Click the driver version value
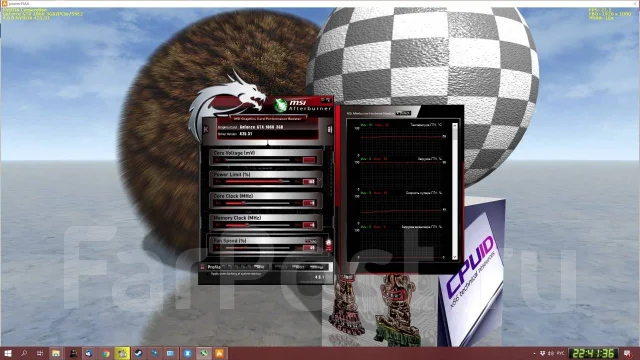This screenshot has width=640, height=360. coord(246,133)
